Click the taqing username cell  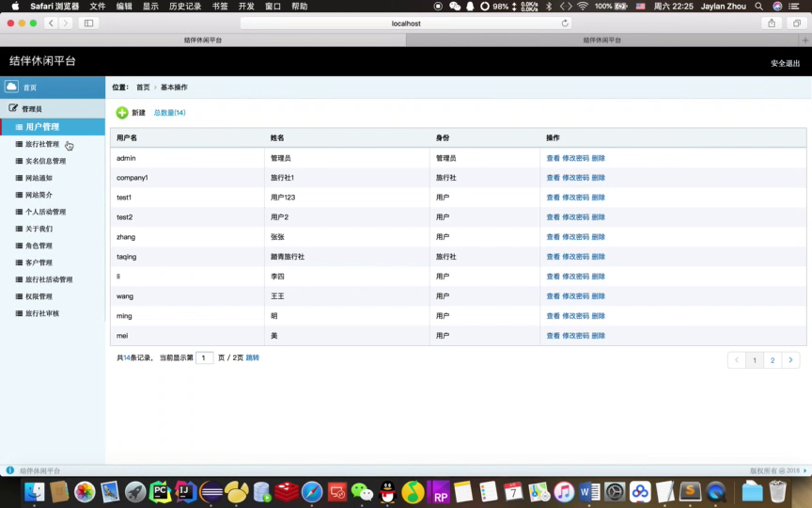(x=126, y=257)
